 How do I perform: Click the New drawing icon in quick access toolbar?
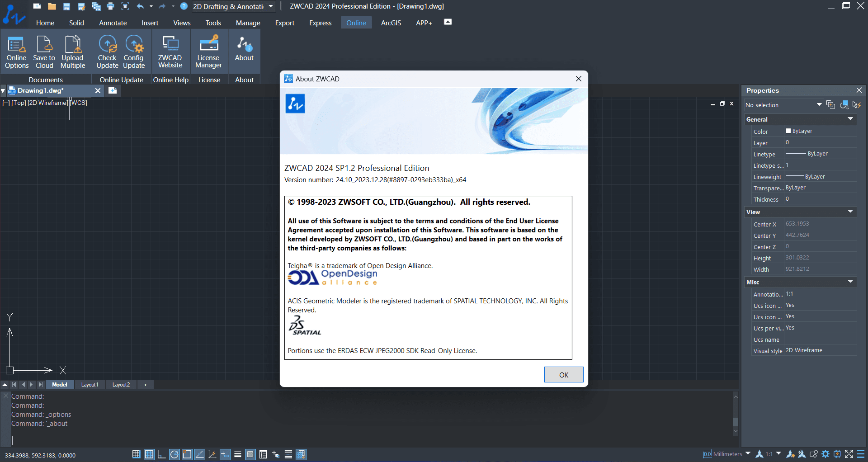38,6
